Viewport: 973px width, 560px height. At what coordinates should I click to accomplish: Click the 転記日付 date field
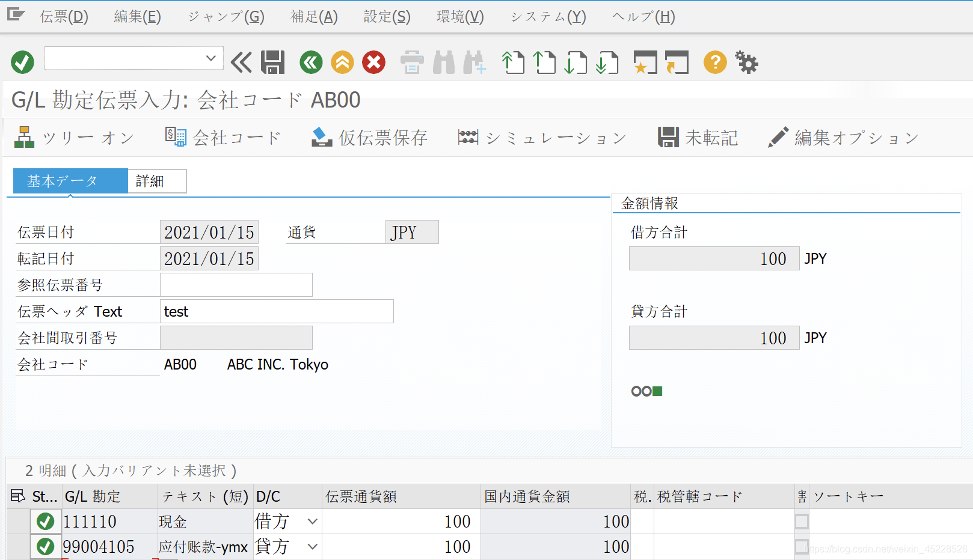(x=209, y=258)
